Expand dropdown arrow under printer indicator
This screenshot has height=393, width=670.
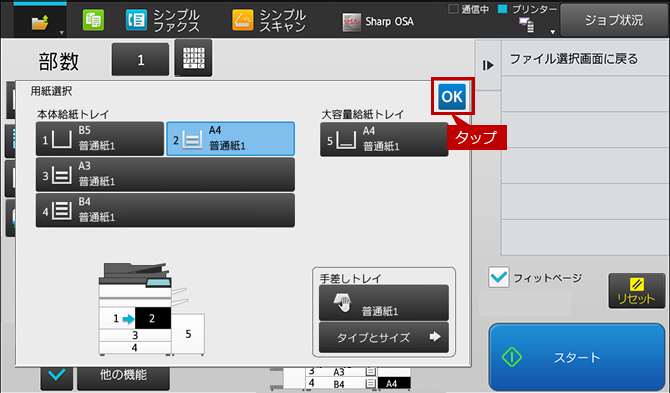point(552,32)
